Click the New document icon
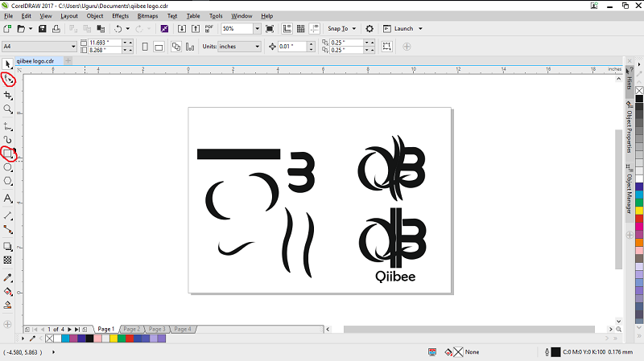Viewport: 644px width, 361px height. click(7, 29)
